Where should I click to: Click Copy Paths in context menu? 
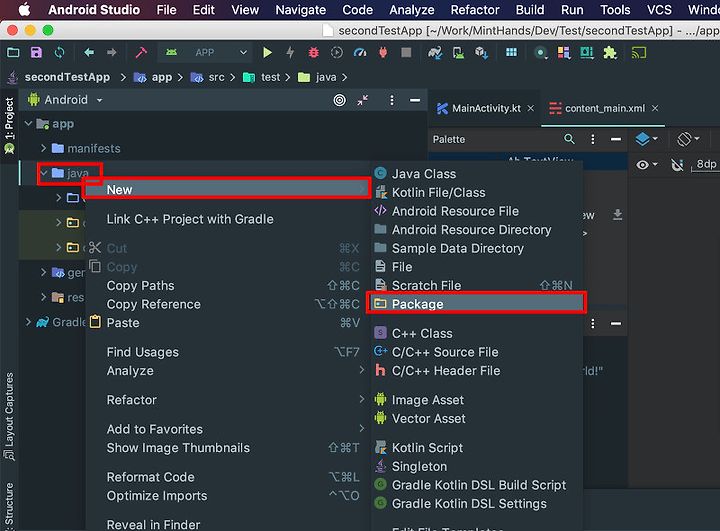click(227, 285)
